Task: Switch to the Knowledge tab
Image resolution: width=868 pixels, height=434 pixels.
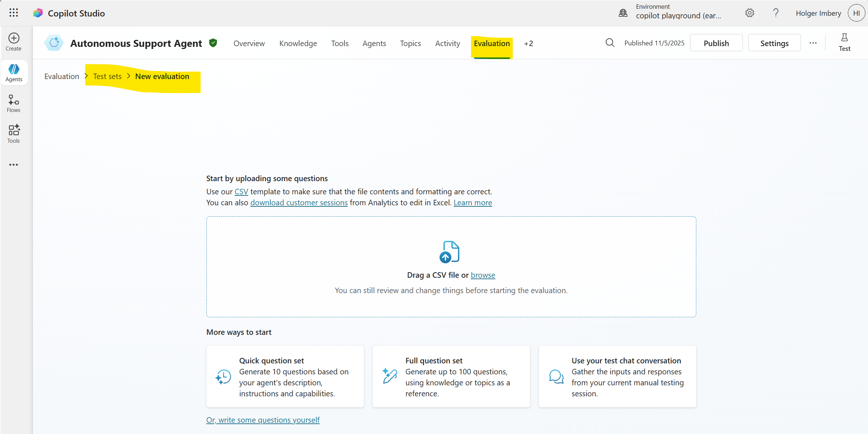Action: point(298,43)
